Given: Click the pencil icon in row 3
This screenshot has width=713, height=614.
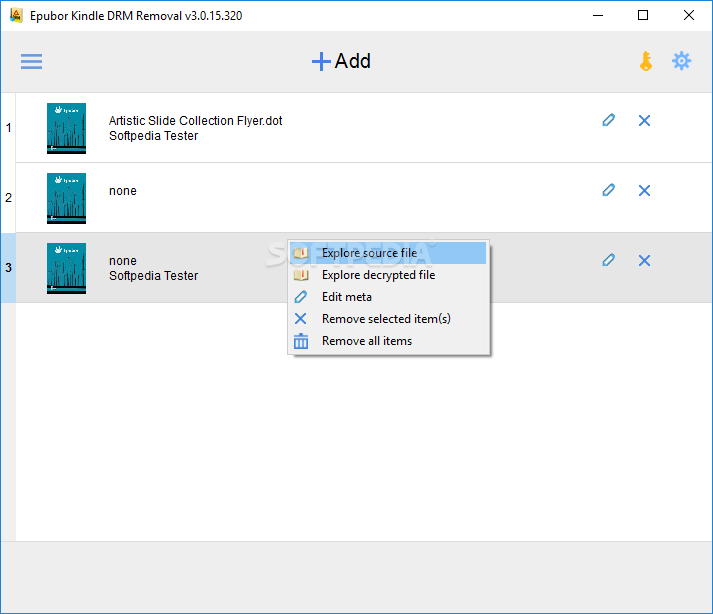Looking at the screenshot, I should click(x=608, y=260).
